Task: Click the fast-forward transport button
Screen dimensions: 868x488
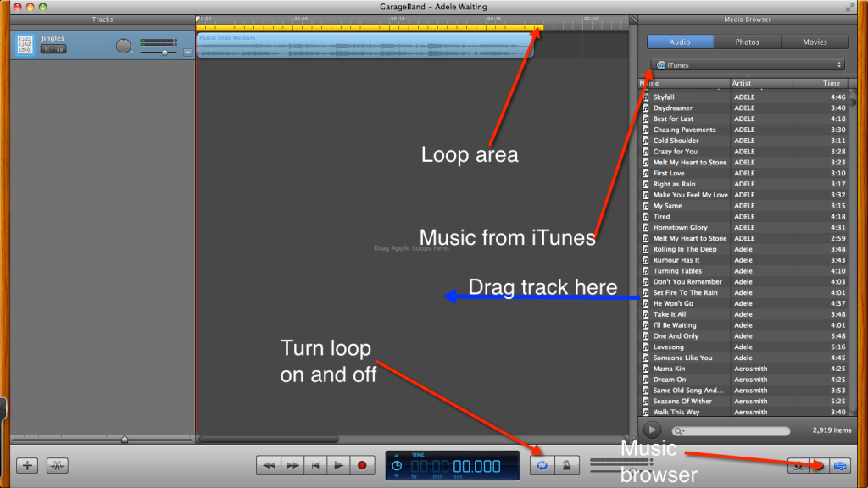Action: coord(292,465)
